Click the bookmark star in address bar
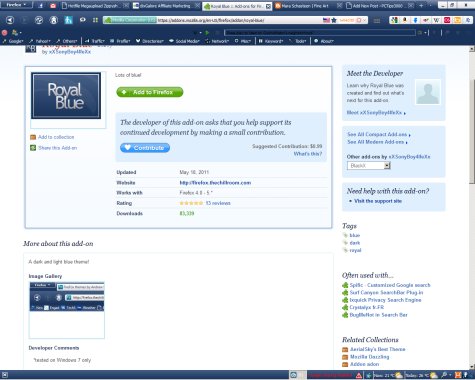The width and height of the screenshot is (475, 380). (x=334, y=20)
